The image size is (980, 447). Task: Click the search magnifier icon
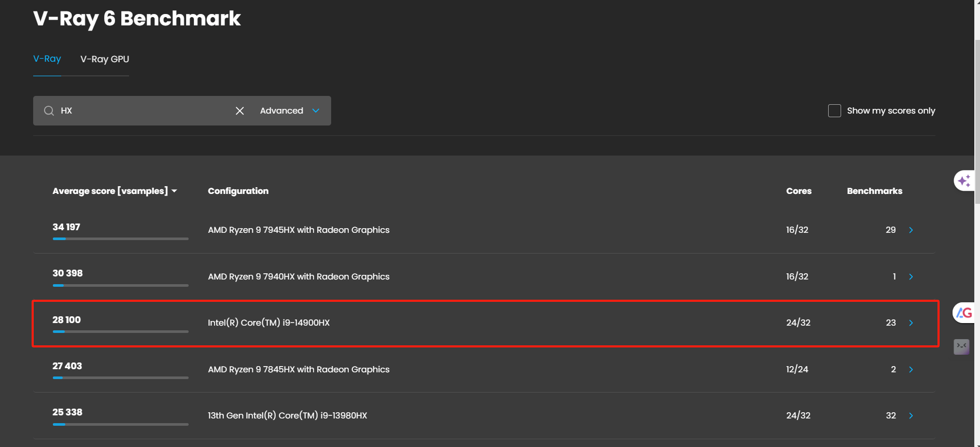(49, 110)
